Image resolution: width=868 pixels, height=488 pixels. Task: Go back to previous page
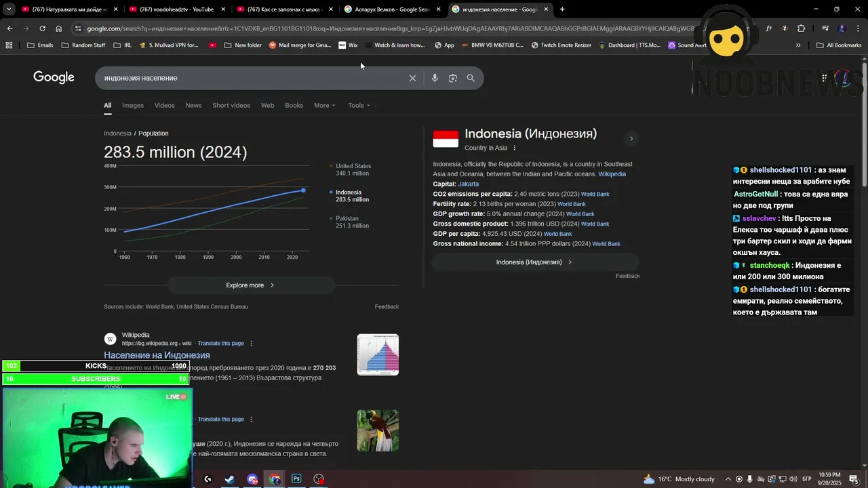click(x=9, y=28)
